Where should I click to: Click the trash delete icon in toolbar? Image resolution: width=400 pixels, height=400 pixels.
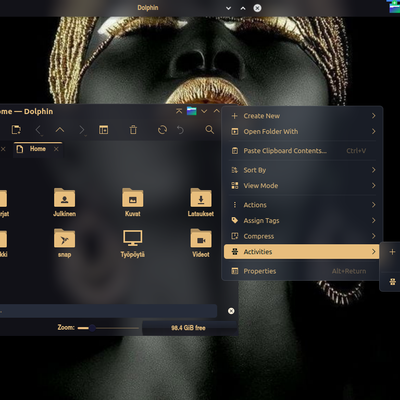(133, 130)
